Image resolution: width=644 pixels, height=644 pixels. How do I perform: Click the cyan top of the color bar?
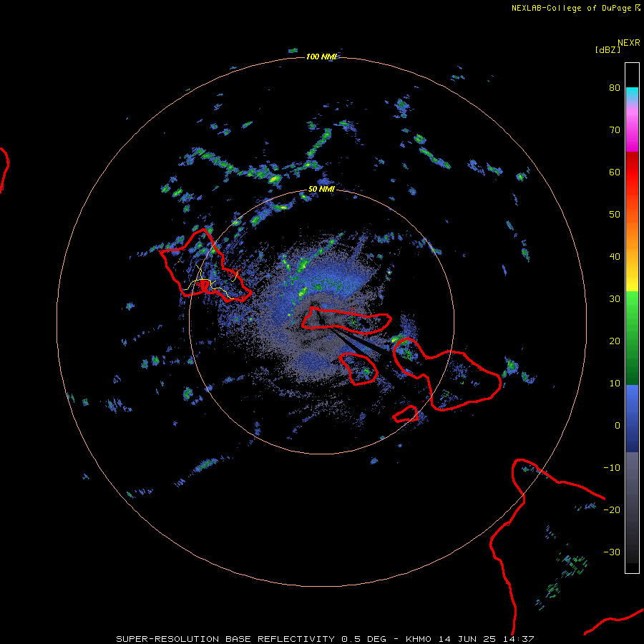click(632, 94)
